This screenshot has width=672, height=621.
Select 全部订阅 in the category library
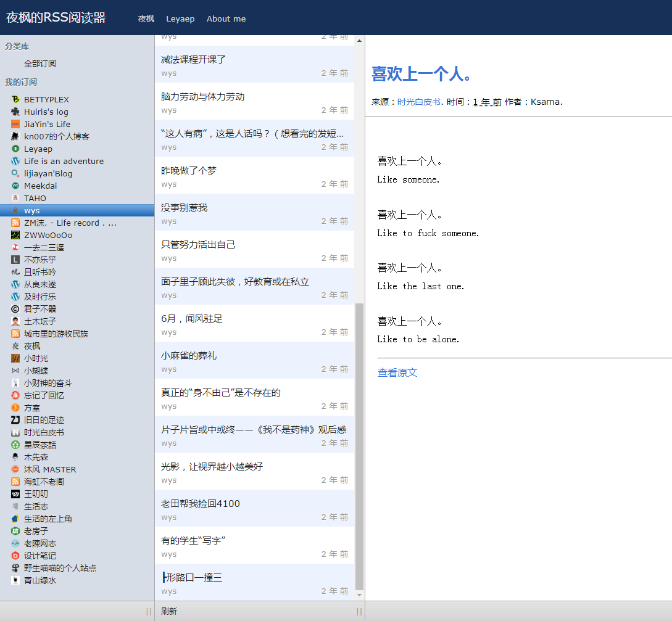pos(40,64)
